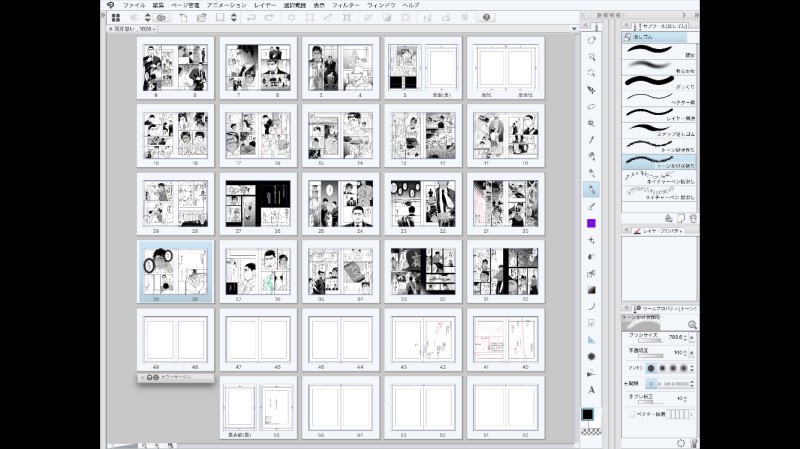Click the Redo arrow in the command bar
The height and width of the screenshot is (449, 800).
pos(269,17)
